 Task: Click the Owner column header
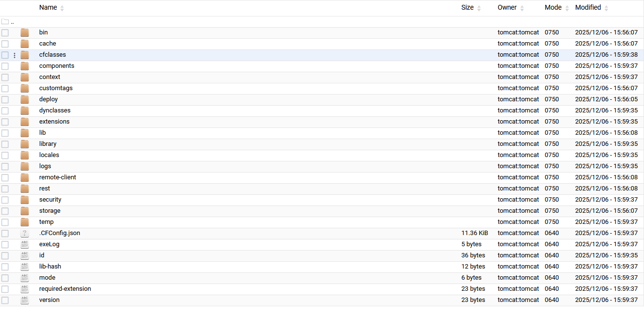pos(507,8)
